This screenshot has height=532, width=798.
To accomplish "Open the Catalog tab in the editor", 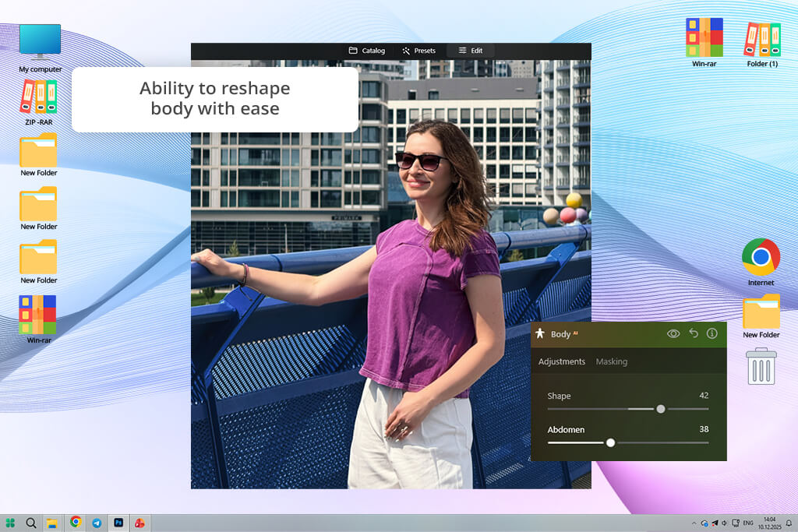I will coord(366,51).
